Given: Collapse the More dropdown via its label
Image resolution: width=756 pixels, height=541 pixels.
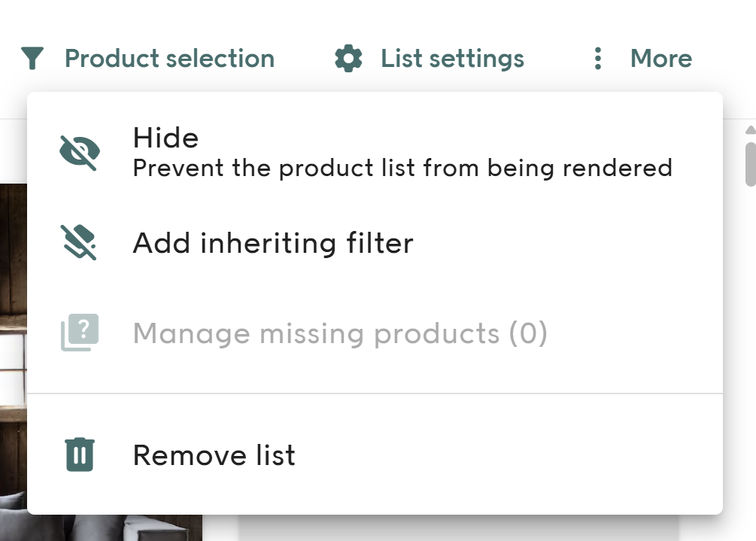Looking at the screenshot, I should point(660,58).
